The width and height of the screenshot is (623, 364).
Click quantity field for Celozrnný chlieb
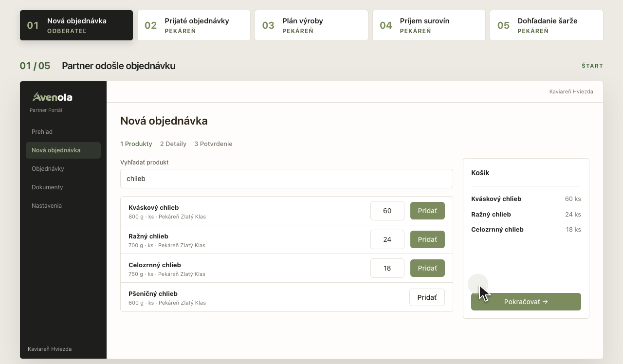(387, 268)
